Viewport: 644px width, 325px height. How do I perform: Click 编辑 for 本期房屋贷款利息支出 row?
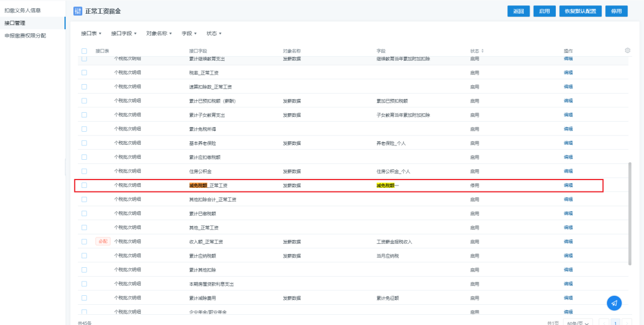[x=568, y=284]
